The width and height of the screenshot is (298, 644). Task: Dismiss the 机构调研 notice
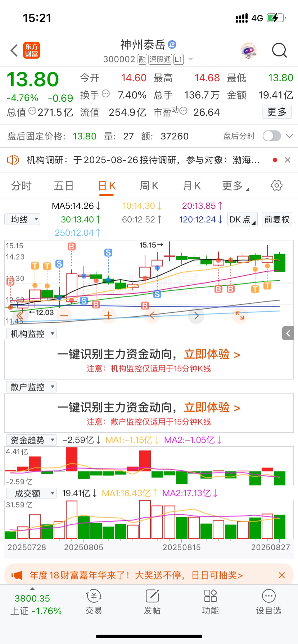click(288, 160)
